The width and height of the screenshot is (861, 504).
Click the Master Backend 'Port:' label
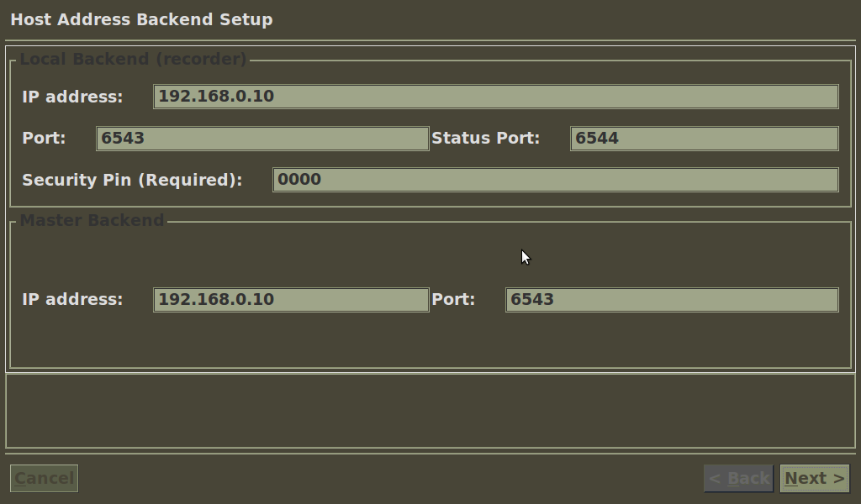coord(453,299)
